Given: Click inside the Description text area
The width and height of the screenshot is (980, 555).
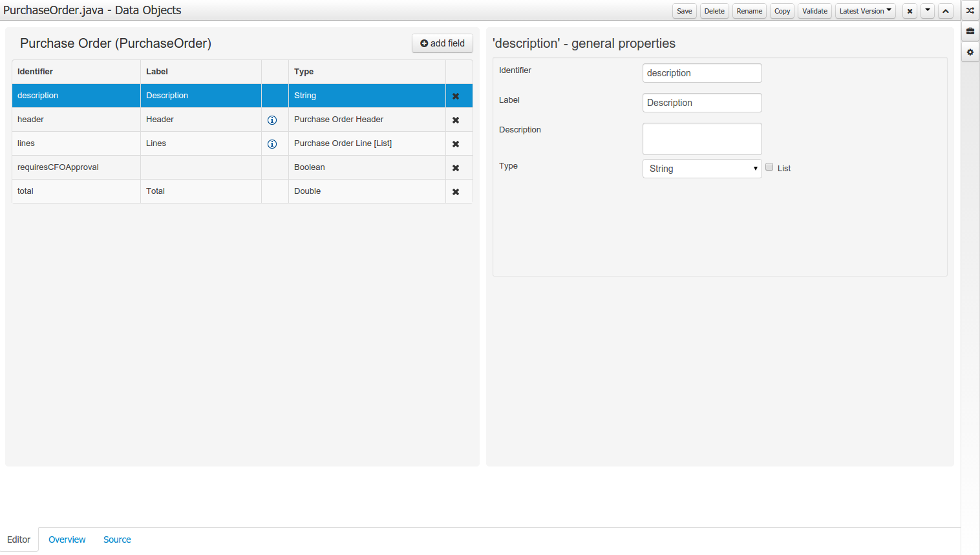Looking at the screenshot, I should pyautogui.click(x=702, y=138).
